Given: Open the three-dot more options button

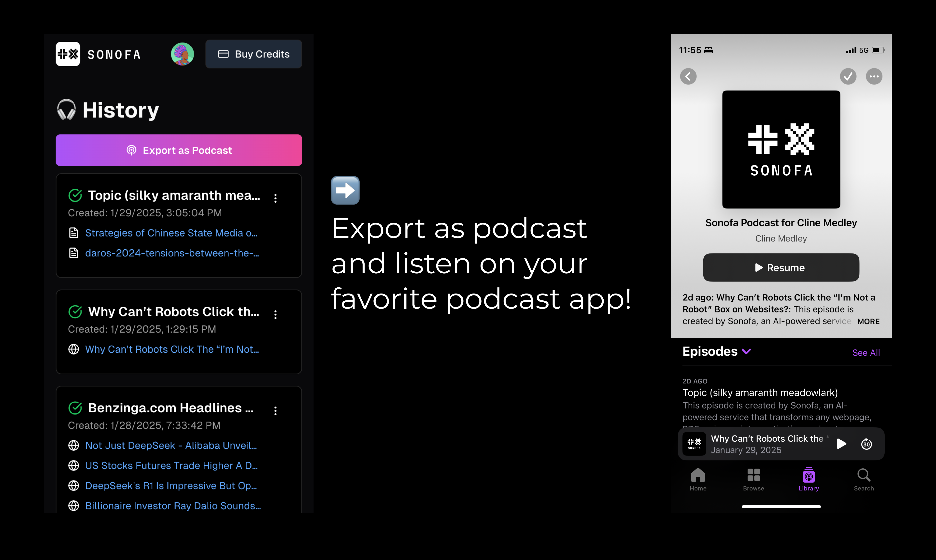Looking at the screenshot, I should pos(874,77).
